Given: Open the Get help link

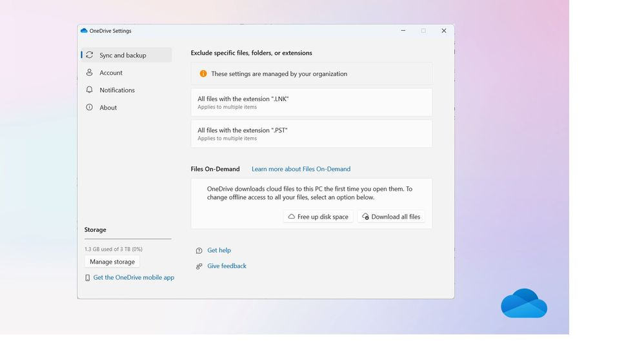Looking at the screenshot, I should coord(219,250).
